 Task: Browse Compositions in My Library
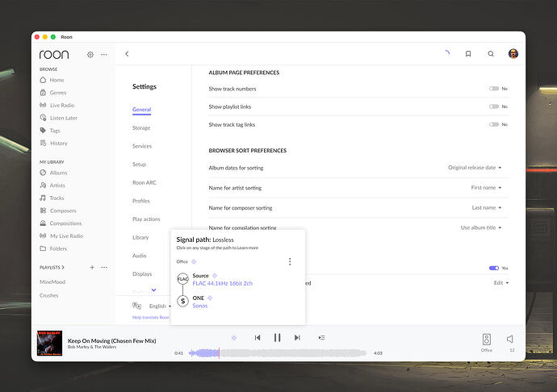(x=61, y=223)
